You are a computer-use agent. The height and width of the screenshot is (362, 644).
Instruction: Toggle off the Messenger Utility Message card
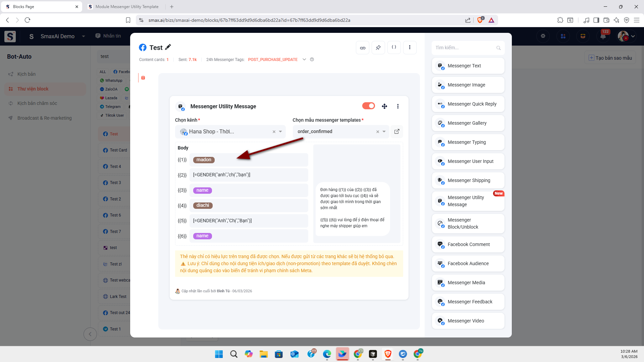[x=368, y=106]
